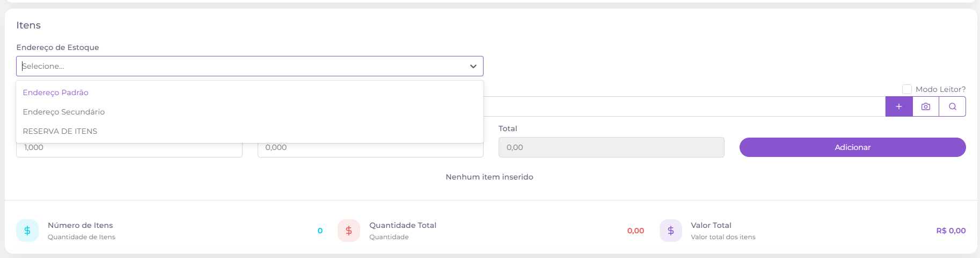Click the Adicionar button
Image resolution: width=980 pixels, height=258 pixels.
pyautogui.click(x=853, y=147)
